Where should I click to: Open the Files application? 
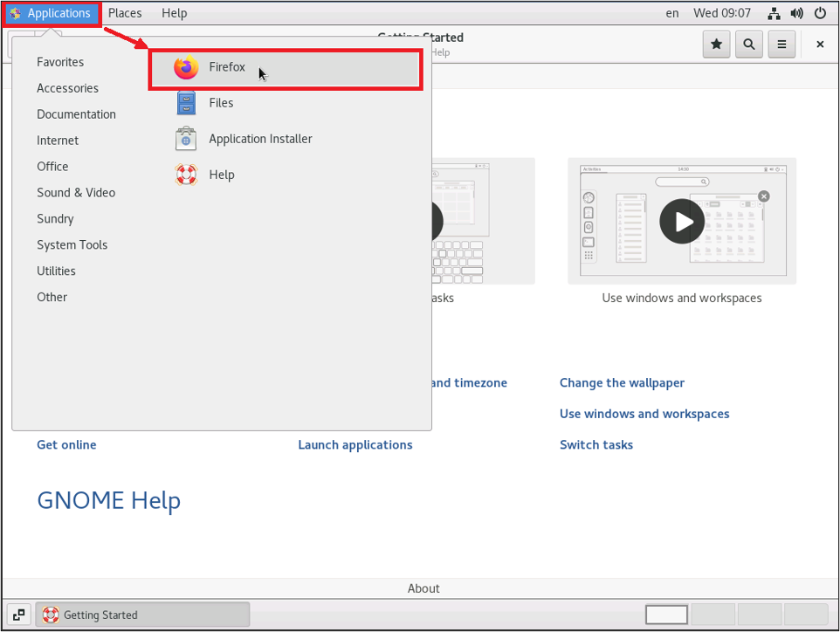click(x=221, y=103)
